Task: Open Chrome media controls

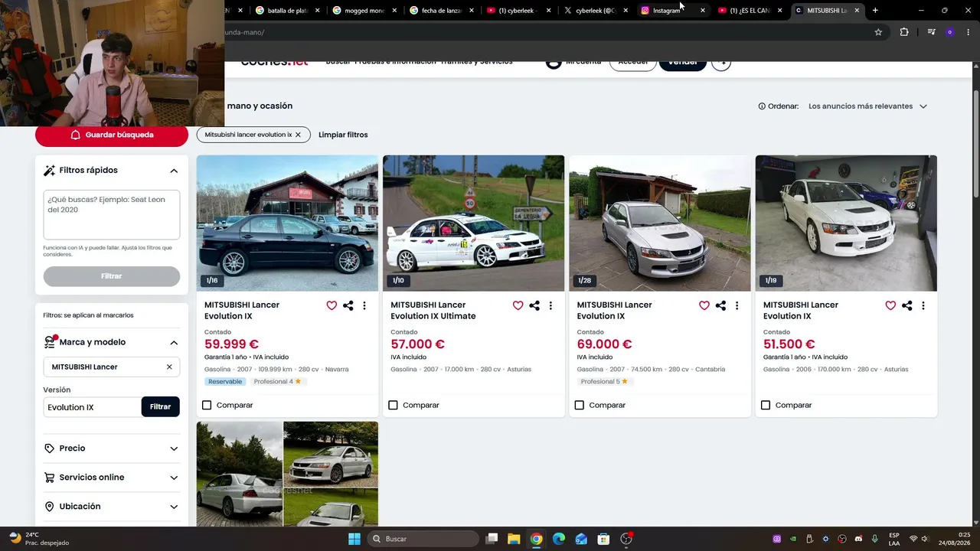Action: (x=931, y=32)
